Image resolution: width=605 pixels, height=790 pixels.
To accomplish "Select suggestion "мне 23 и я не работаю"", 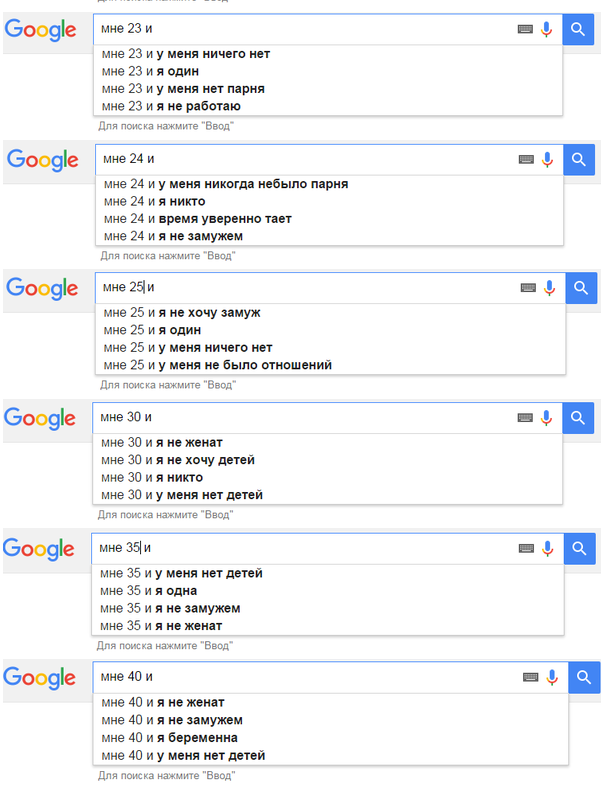I will tap(171, 106).
